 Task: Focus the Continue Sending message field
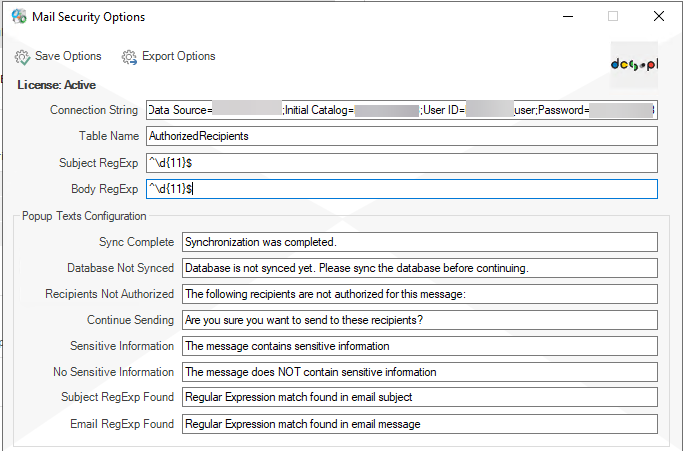[x=420, y=320]
